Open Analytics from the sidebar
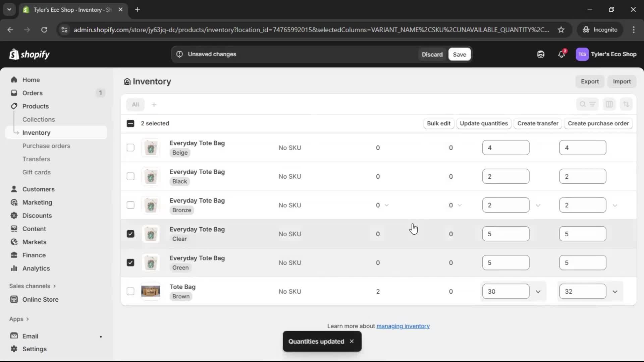The height and width of the screenshot is (362, 644). coord(35,268)
